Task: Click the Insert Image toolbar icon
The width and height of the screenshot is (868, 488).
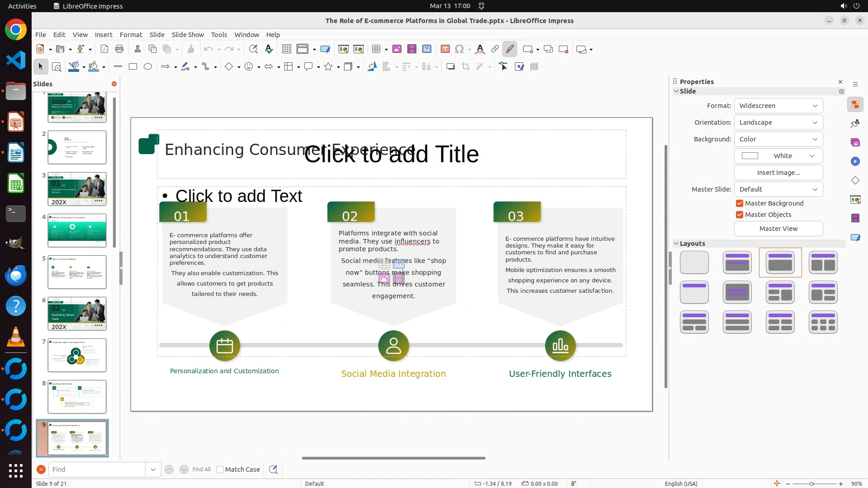Action: 397,49
